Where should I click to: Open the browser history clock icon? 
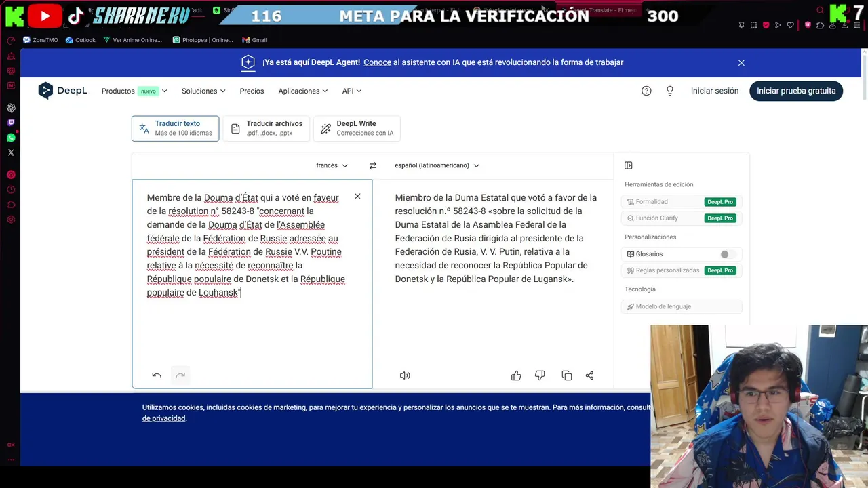point(11,190)
